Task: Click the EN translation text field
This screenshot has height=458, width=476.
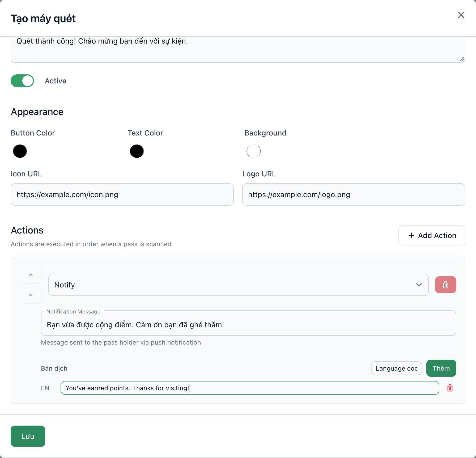Action: (x=250, y=388)
